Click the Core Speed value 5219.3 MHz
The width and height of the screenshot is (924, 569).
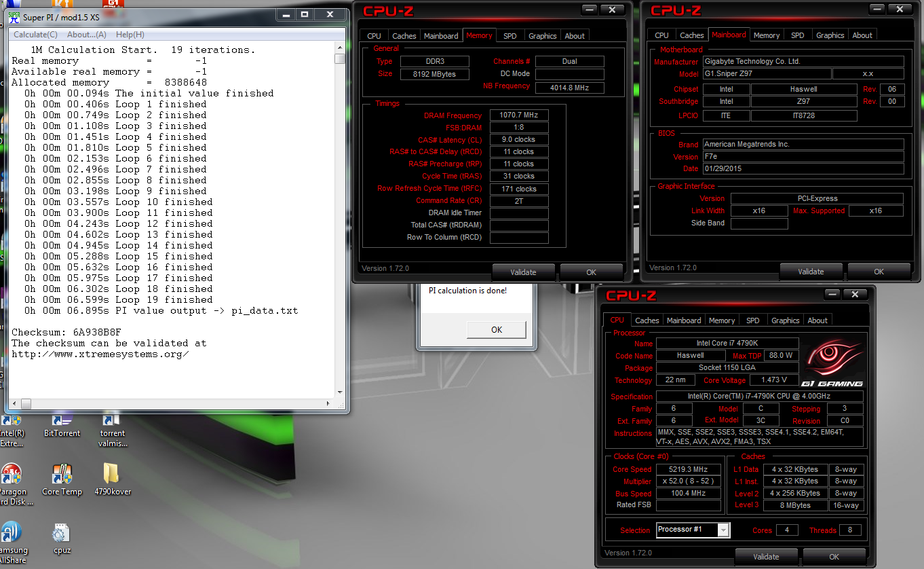(689, 470)
